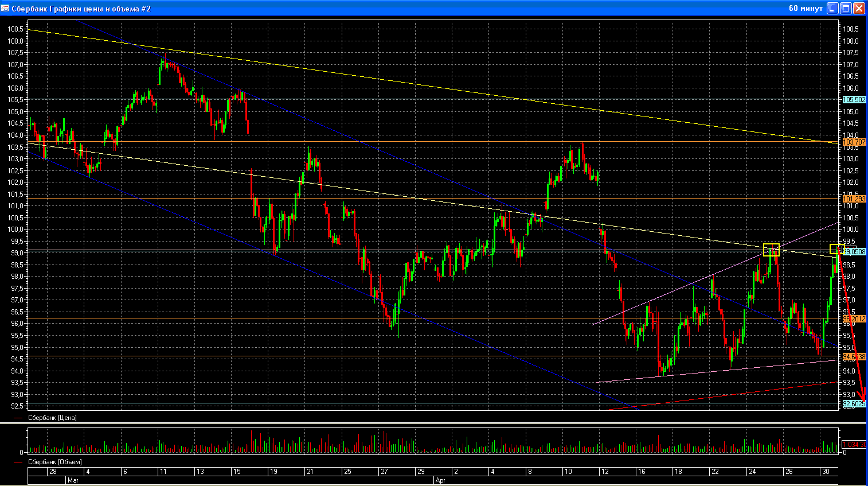Click the orange 94.6038 level label
Screen dimensions: 868x486
click(854, 357)
